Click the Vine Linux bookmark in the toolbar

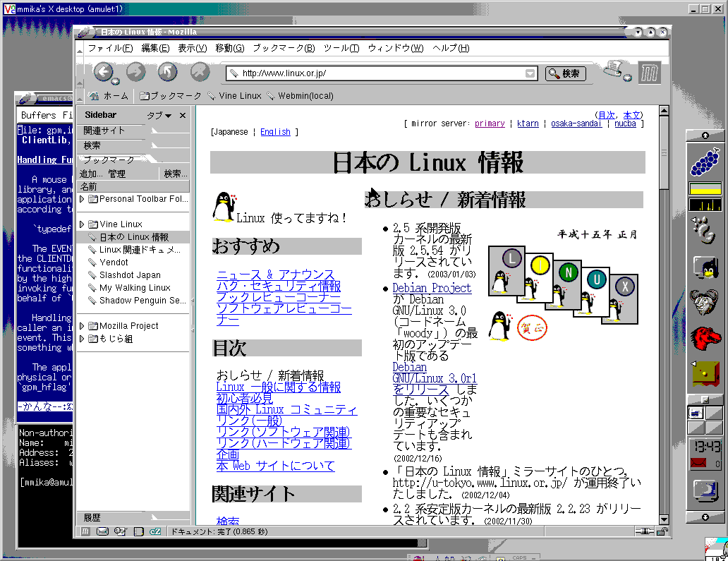click(234, 96)
